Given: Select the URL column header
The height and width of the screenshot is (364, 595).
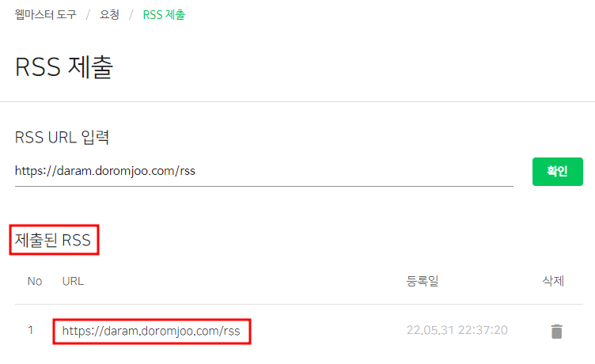Looking at the screenshot, I should (x=73, y=281).
